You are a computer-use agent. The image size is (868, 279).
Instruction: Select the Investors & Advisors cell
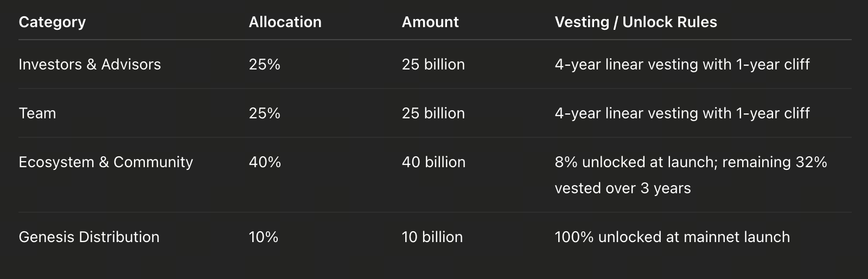(90, 65)
